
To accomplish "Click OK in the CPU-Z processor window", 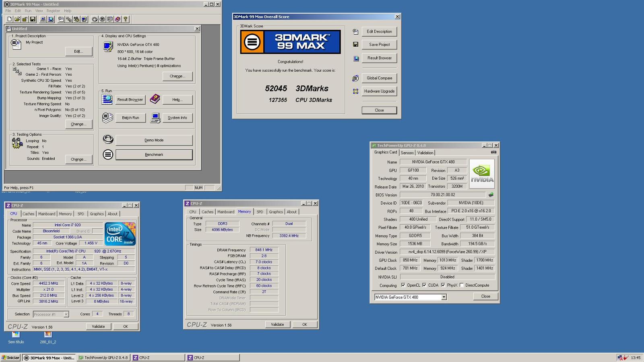I will (x=126, y=327).
